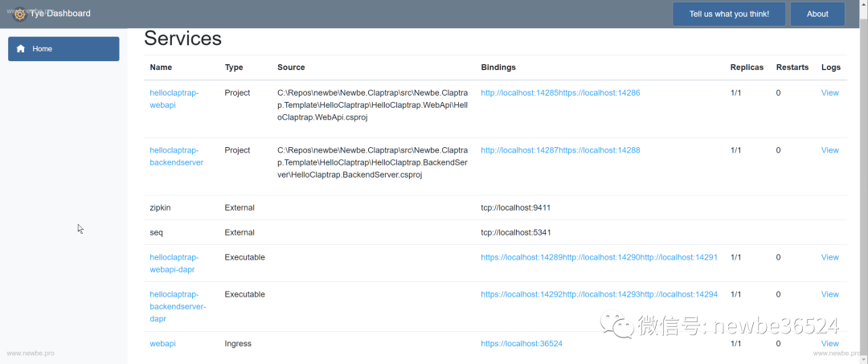This screenshot has width=868, height=364.
Task: Click the Name column header
Action: click(x=161, y=67)
